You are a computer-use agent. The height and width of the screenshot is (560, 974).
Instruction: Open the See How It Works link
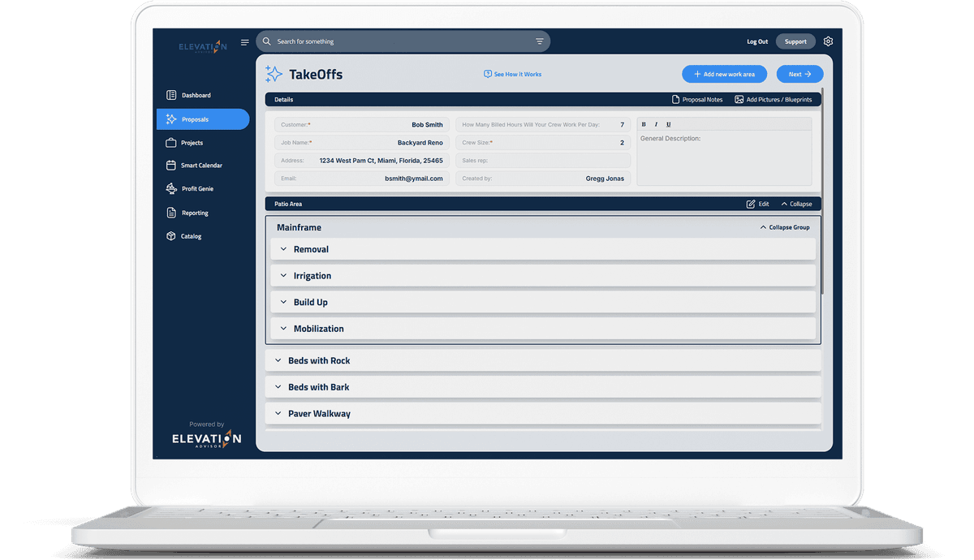click(x=512, y=74)
